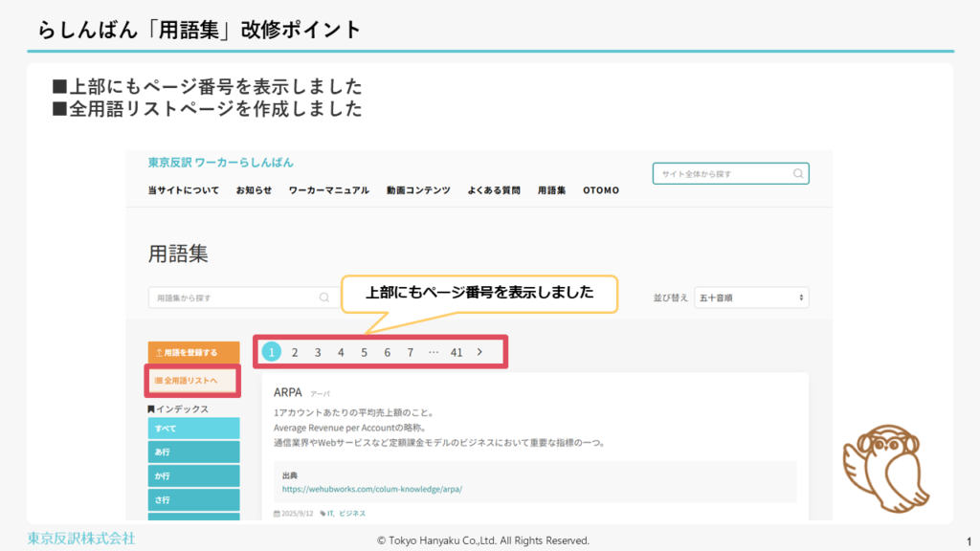Click the magnifier icon in site search
This screenshot has height=551, width=980.
[798, 174]
